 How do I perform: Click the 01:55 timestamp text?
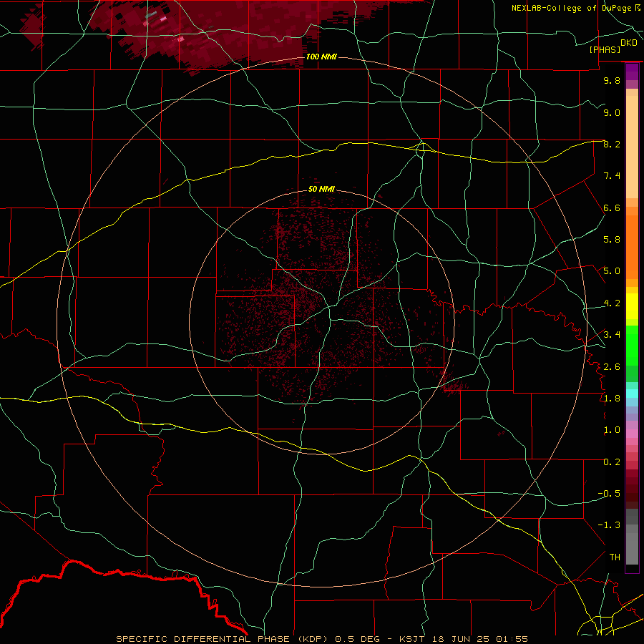point(511,639)
